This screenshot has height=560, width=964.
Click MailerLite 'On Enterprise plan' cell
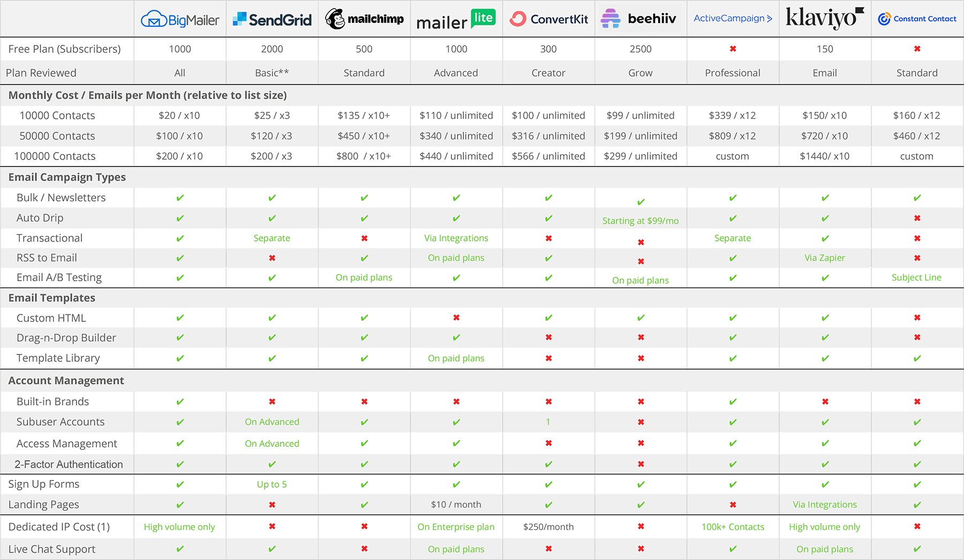pyautogui.click(x=456, y=527)
